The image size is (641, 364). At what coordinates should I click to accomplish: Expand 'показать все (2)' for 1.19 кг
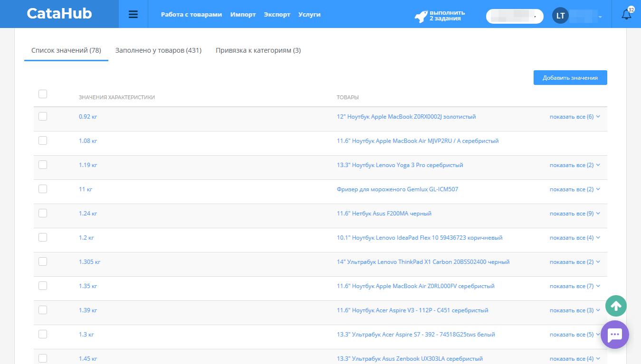point(575,165)
